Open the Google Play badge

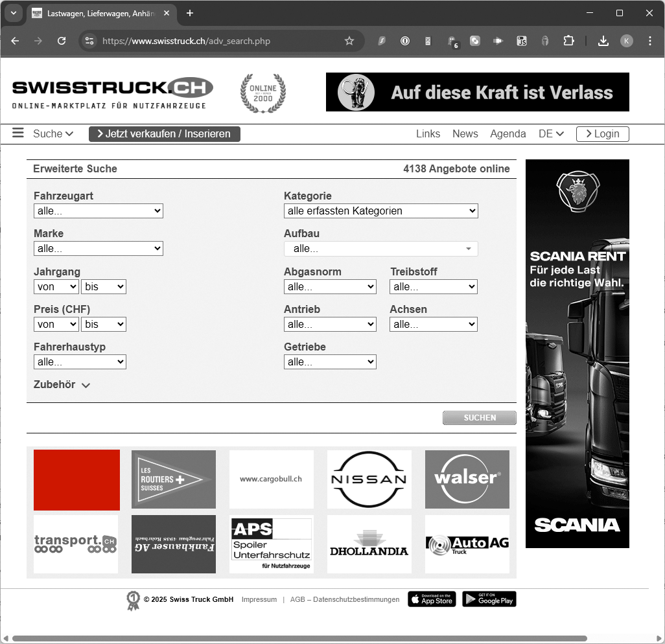tap(489, 599)
